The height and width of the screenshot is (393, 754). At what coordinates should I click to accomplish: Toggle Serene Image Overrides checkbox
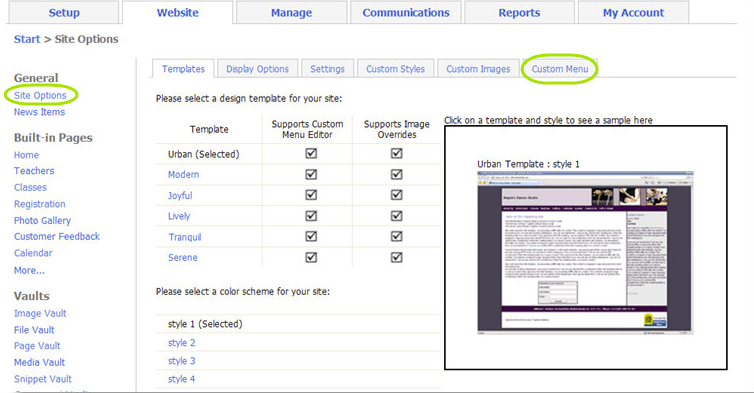coord(396,257)
